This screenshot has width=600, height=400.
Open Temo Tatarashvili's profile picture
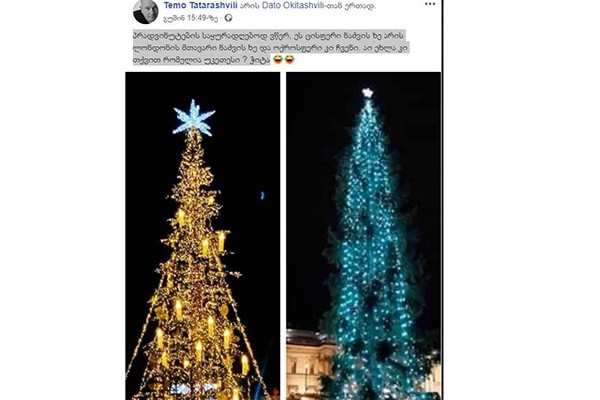coord(145,11)
